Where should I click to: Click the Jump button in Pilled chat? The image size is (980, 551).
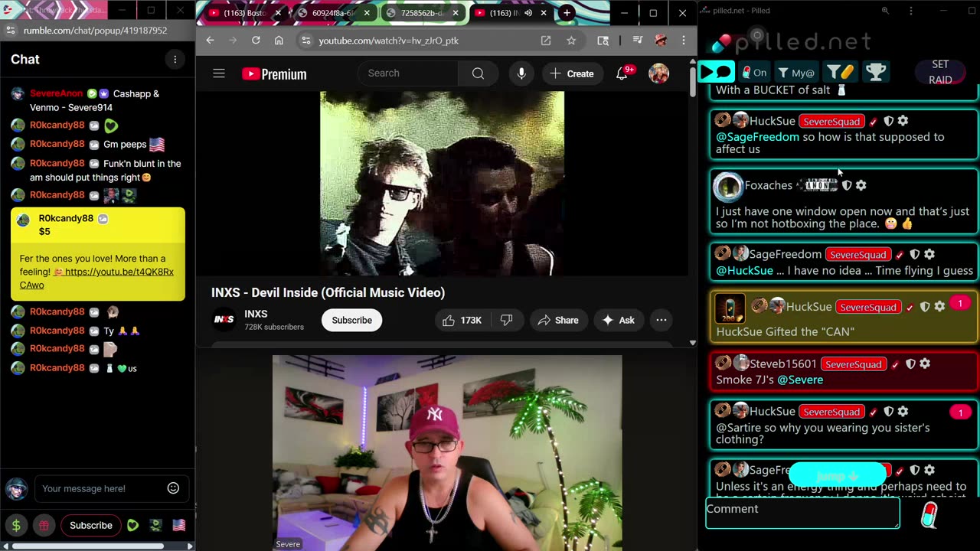[837, 475]
